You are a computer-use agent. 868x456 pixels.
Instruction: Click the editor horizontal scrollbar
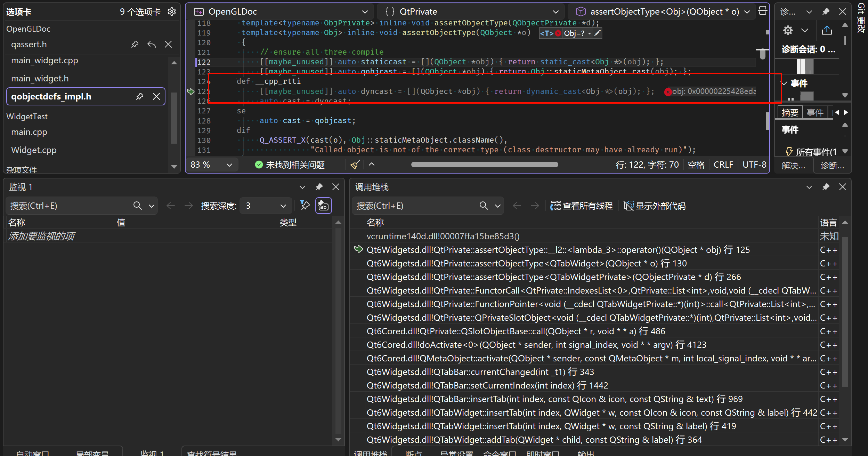click(x=485, y=165)
